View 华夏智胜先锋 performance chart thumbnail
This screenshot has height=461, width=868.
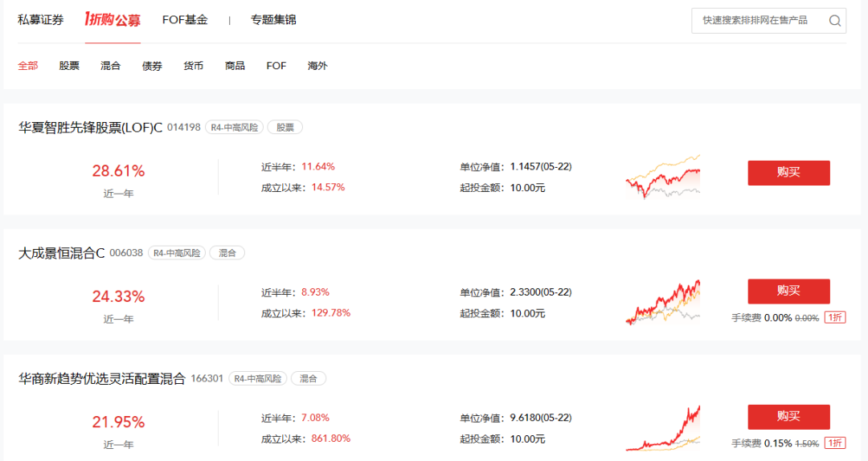pyautogui.click(x=663, y=177)
